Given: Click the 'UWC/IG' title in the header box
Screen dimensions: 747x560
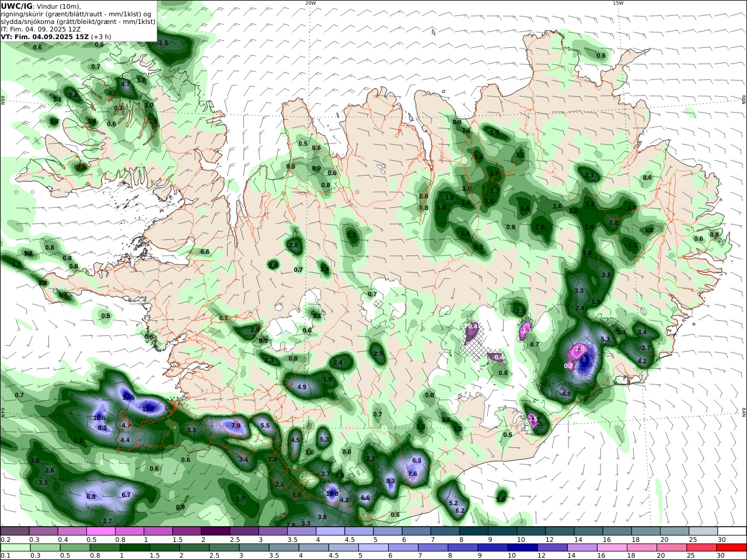Looking at the screenshot, I should coord(16,6).
